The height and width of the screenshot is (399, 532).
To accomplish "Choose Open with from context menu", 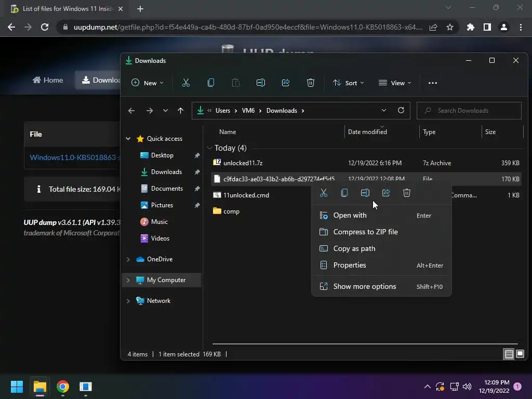I will click(381, 216).
